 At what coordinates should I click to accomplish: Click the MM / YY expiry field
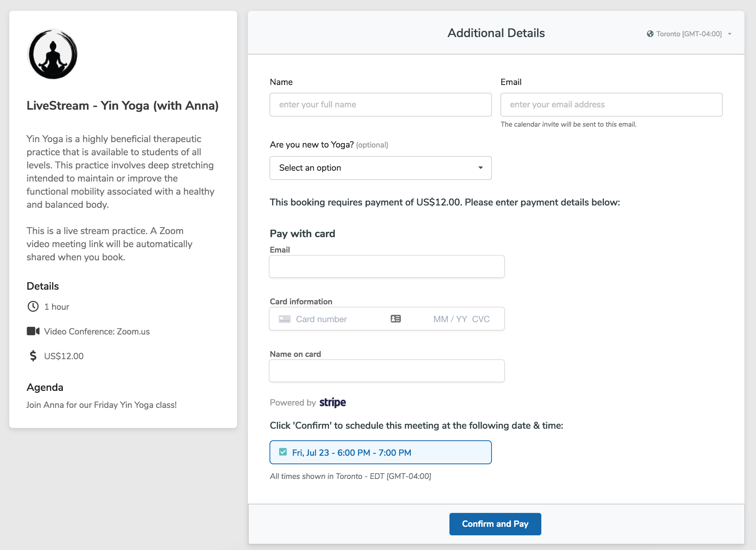(450, 319)
